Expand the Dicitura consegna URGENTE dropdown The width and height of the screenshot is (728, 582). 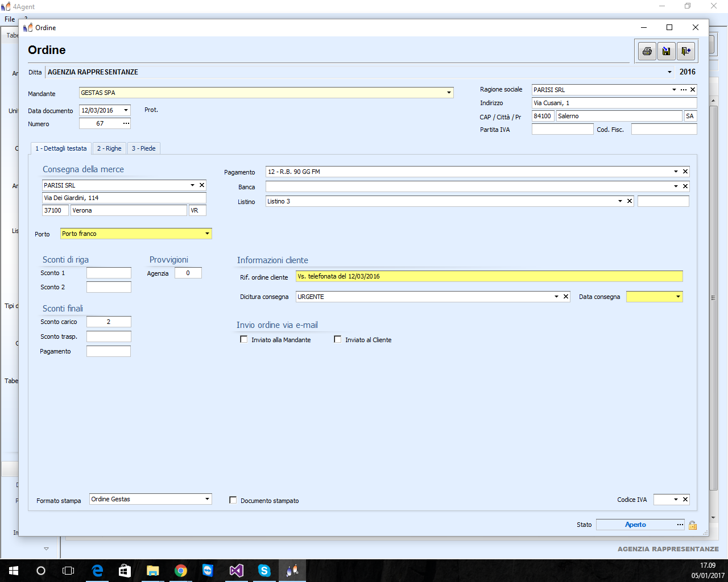point(556,297)
